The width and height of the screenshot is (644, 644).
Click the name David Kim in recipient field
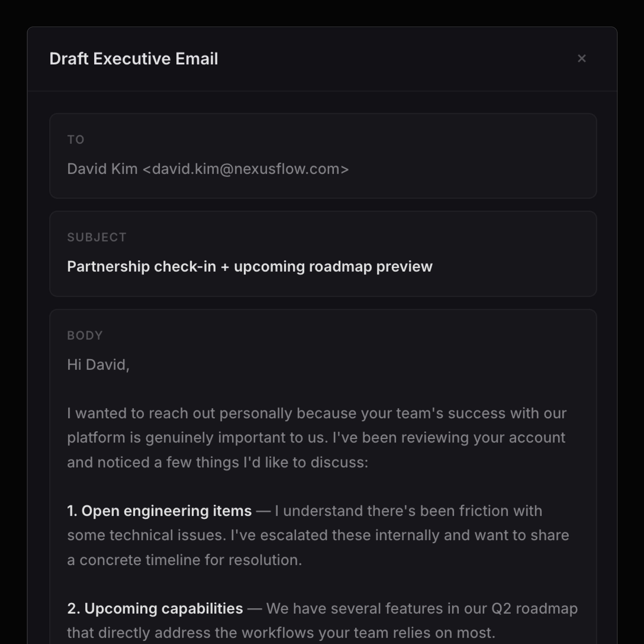point(102,169)
